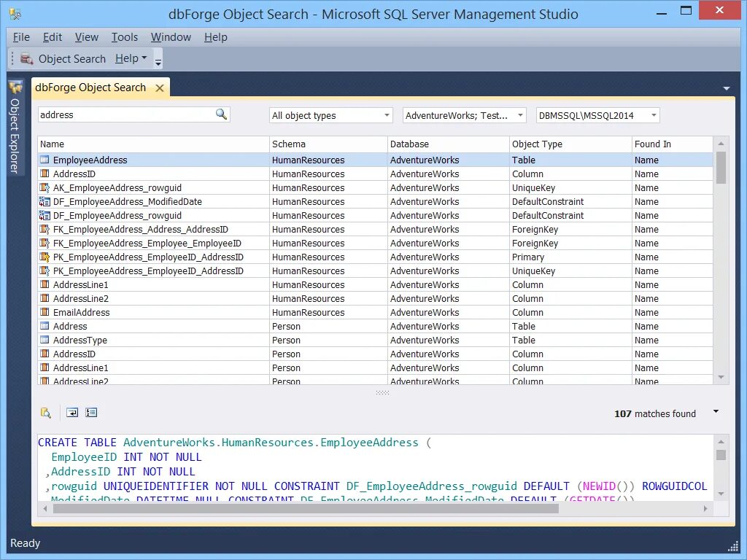Screen dimensions: 747x560
Task: Sort by the Object Type column header
Action: pyautogui.click(x=570, y=144)
